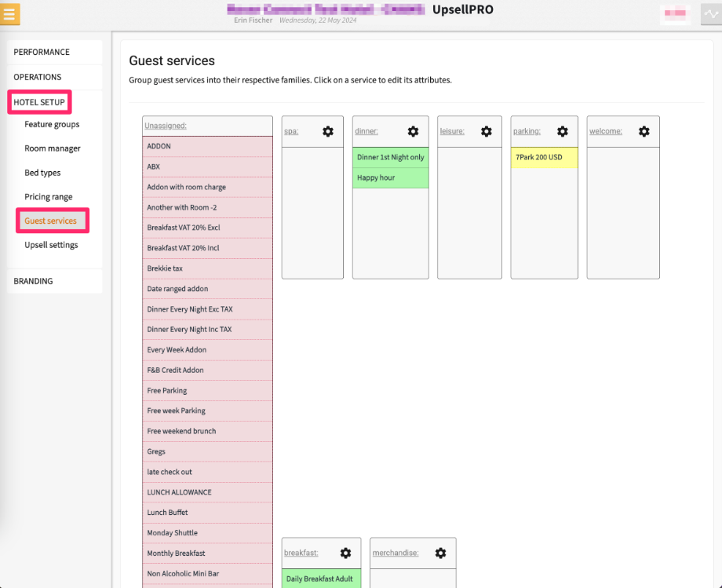This screenshot has width=722, height=588.
Task: Select Every Week Addon service
Action: click(208, 349)
